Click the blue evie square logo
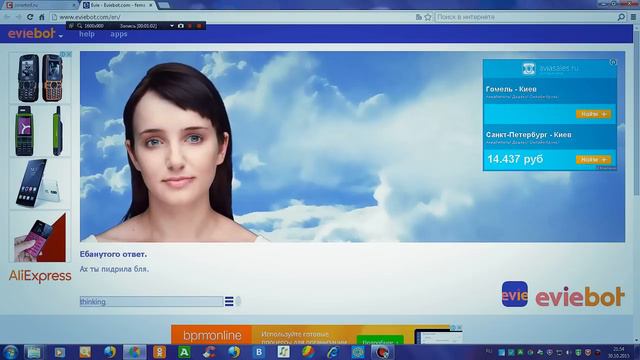 [x=514, y=294]
